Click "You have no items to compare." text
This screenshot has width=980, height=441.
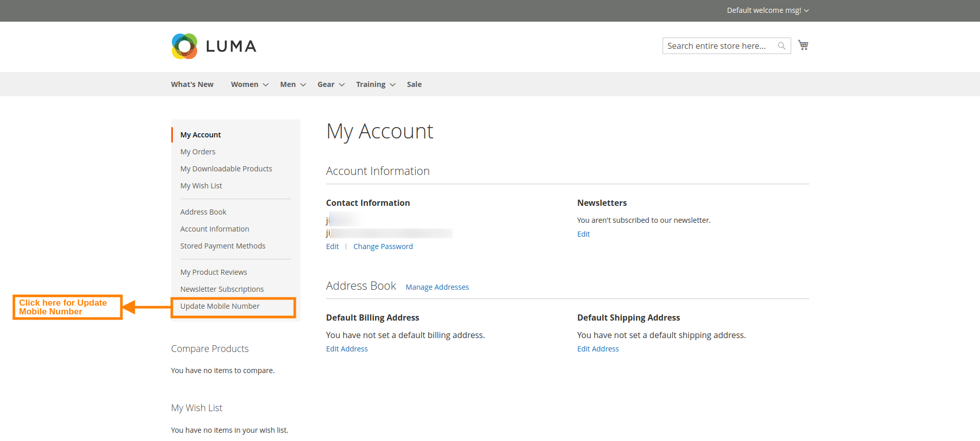(x=223, y=371)
